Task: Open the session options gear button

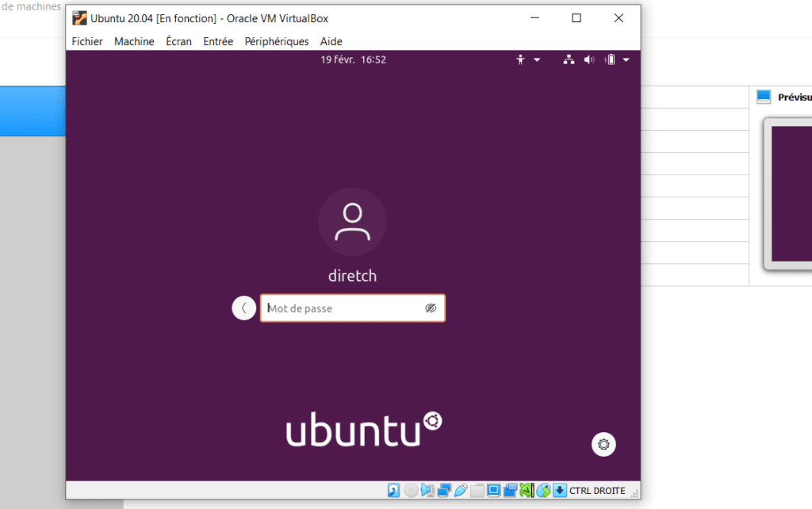Action: pyautogui.click(x=603, y=444)
